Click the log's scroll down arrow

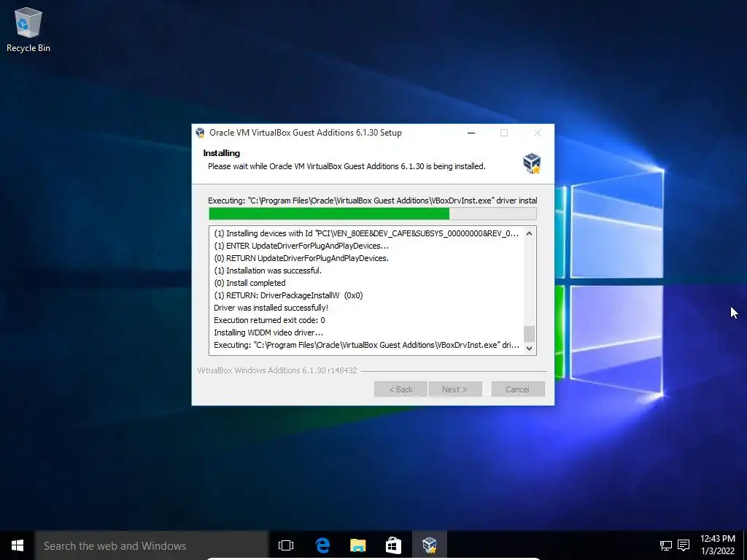(x=529, y=348)
